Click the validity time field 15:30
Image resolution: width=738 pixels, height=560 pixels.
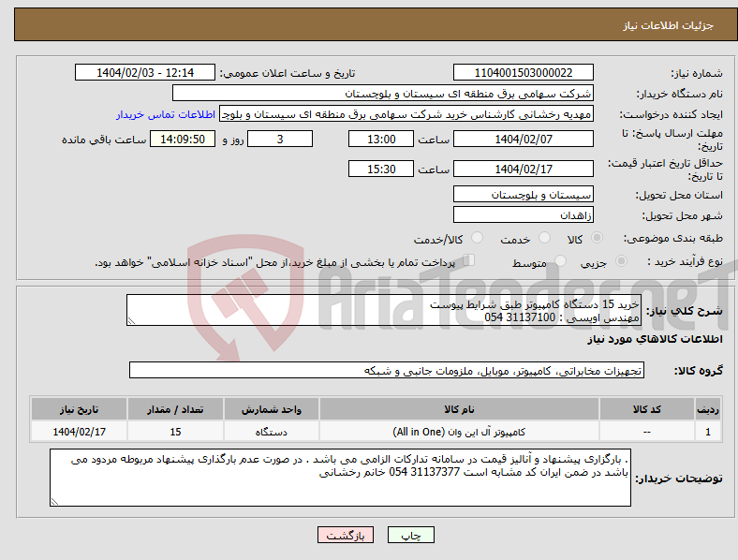[x=381, y=169]
